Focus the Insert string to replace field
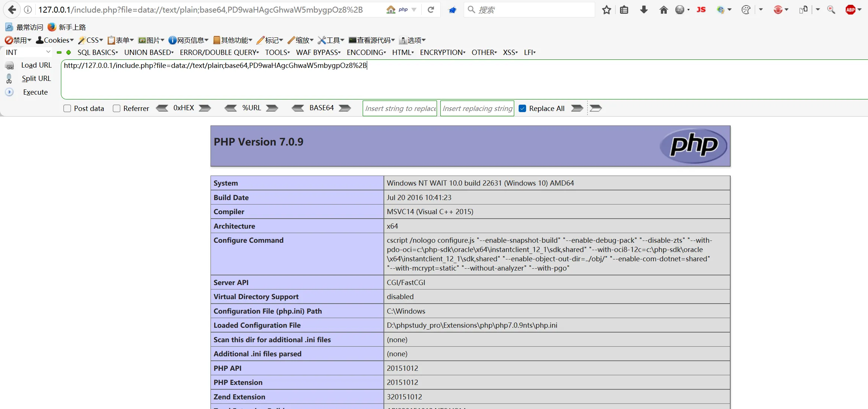Viewport: 868px width, 409px height. [x=400, y=108]
